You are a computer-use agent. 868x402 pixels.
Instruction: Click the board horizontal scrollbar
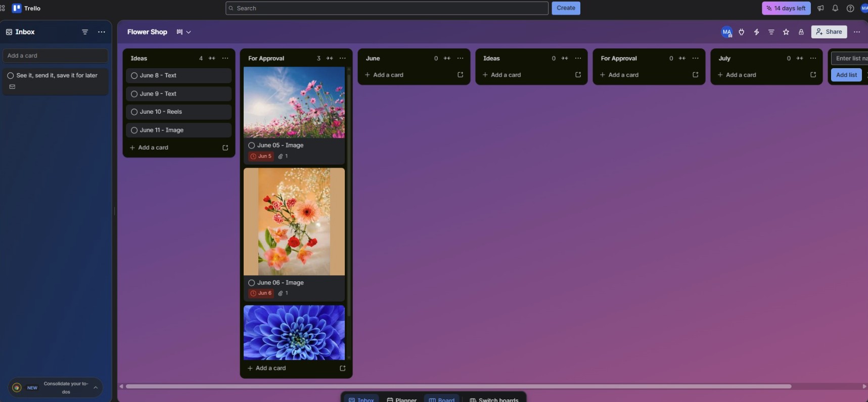459,386
